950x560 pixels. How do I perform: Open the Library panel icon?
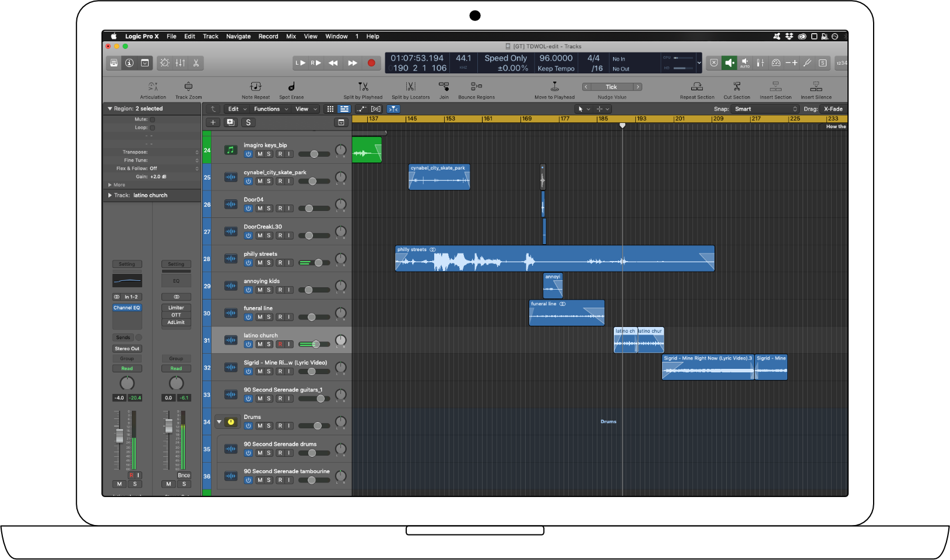[x=114, y=63]
